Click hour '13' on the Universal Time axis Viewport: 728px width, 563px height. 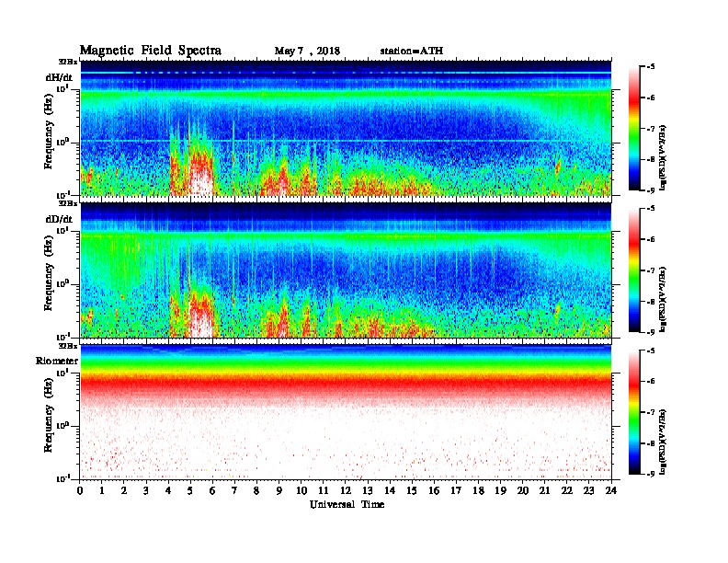pyautogui.click(x=368, y=490)
